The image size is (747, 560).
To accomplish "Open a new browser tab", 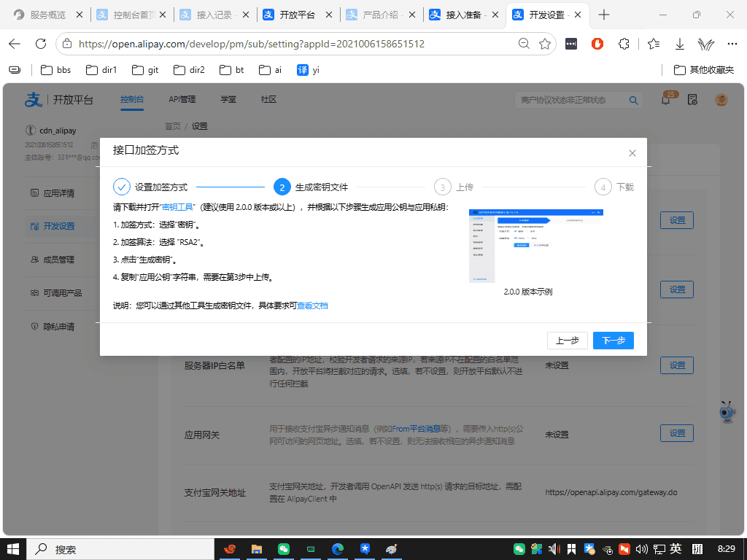I will point(603,15).
